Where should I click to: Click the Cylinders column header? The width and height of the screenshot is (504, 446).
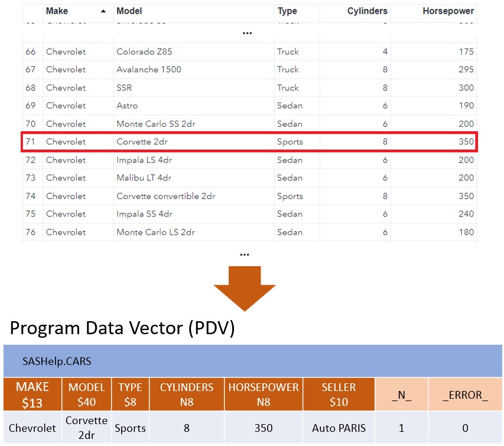click(x=366, y=11)
